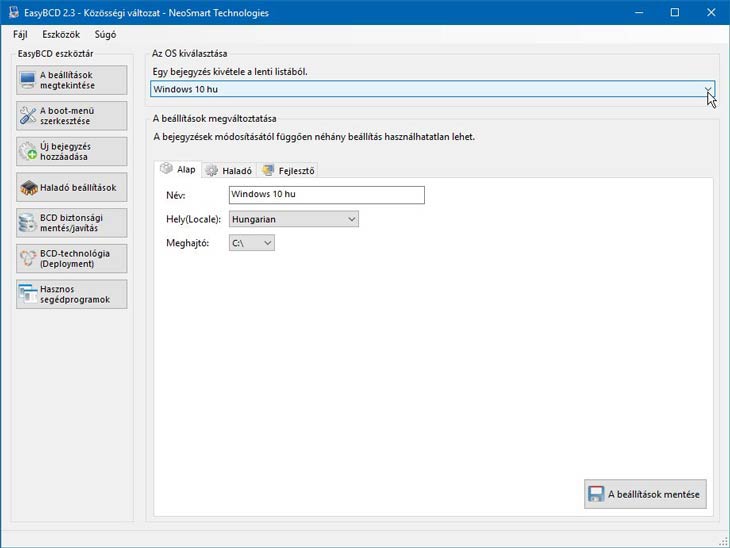730x548 pixels.
Task: Switch to the Haladó tab
Action: tap(229, 170)
